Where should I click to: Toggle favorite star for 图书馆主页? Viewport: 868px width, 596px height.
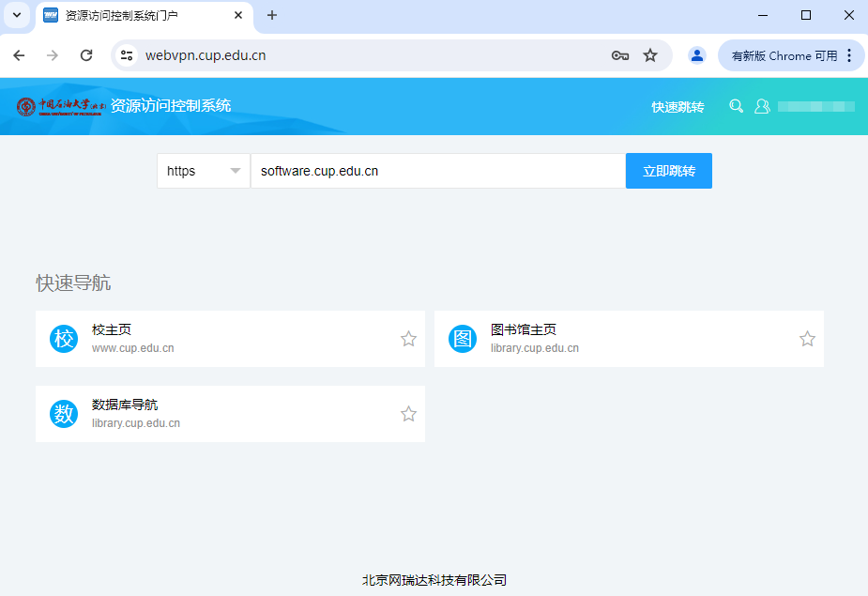click(x=807, y=339)
